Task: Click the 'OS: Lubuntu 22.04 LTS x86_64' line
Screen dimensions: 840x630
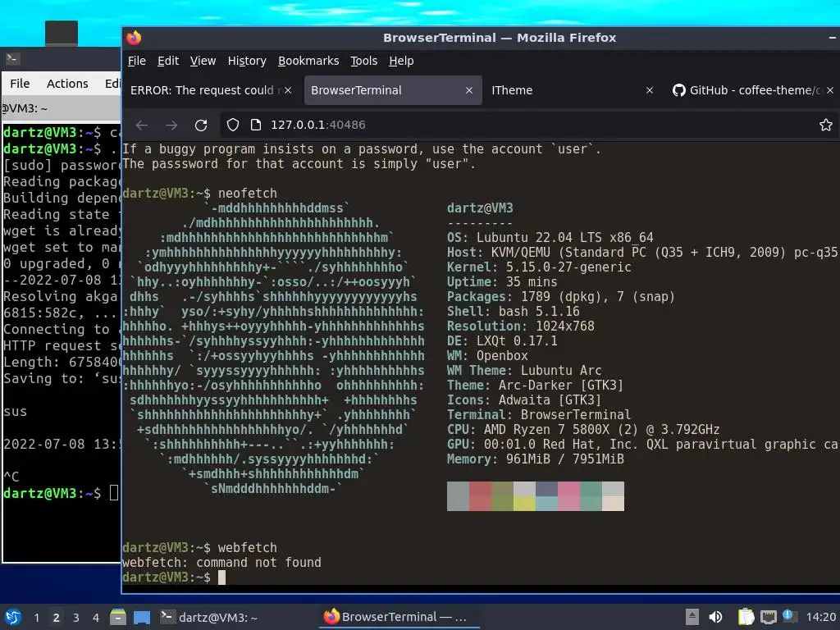Action: click(550, 237)
